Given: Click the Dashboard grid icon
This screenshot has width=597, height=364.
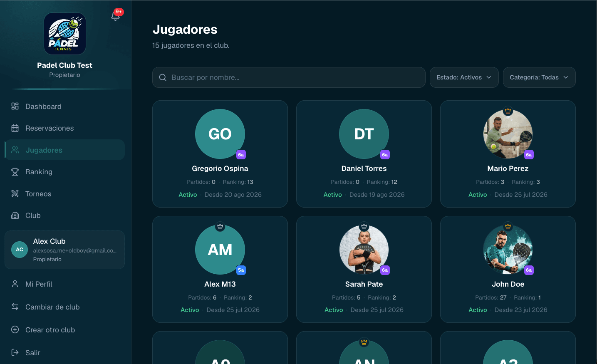Looking at the screenshot, I should [15, 106].
